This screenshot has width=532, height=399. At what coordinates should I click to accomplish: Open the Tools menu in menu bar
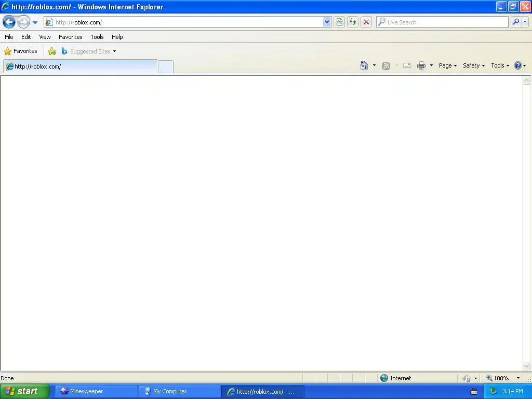[x=97, y=37]
